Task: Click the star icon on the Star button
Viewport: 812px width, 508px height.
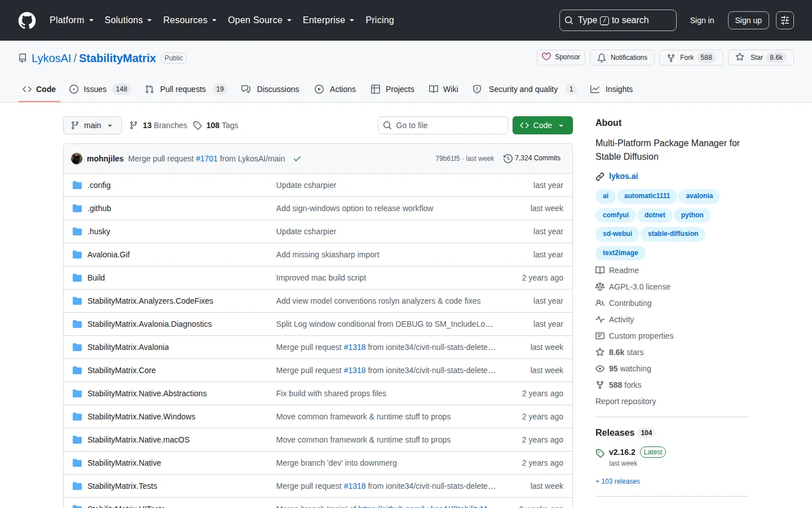Action: [740, 57]
